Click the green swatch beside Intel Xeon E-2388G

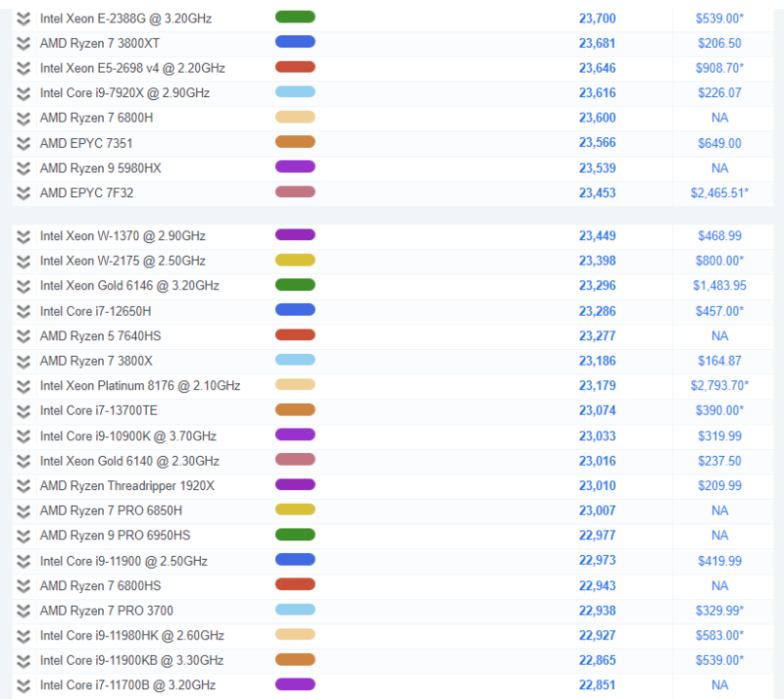coord(295,17)
